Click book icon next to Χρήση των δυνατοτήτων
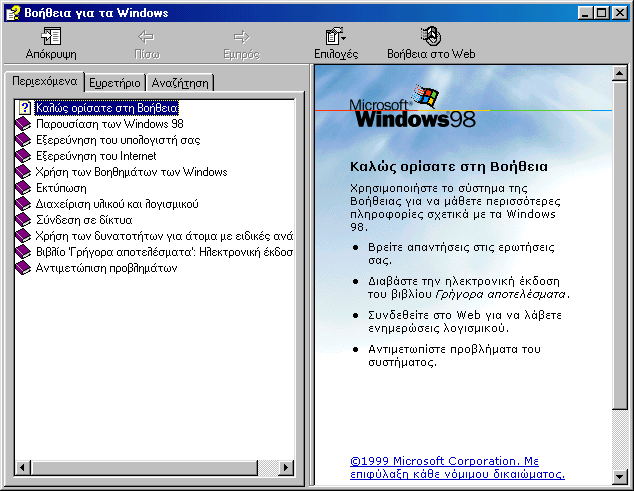Screen dimensions: 634x491 (23, 236)
